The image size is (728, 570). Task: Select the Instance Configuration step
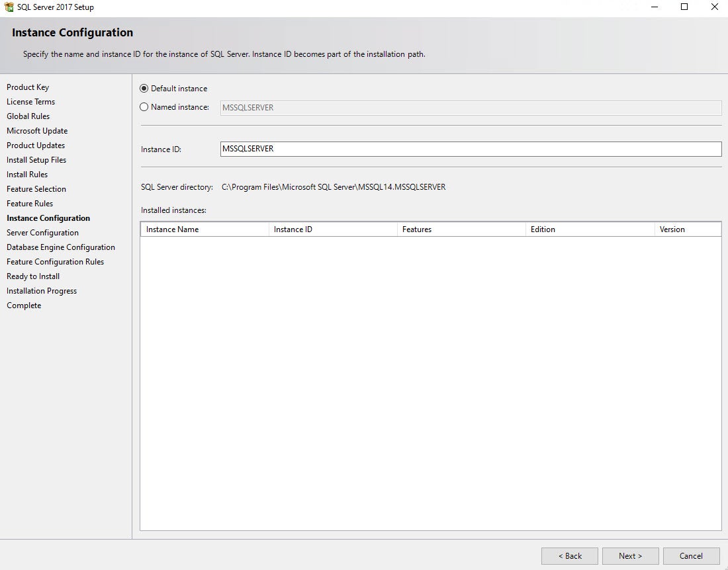point(48,218)
